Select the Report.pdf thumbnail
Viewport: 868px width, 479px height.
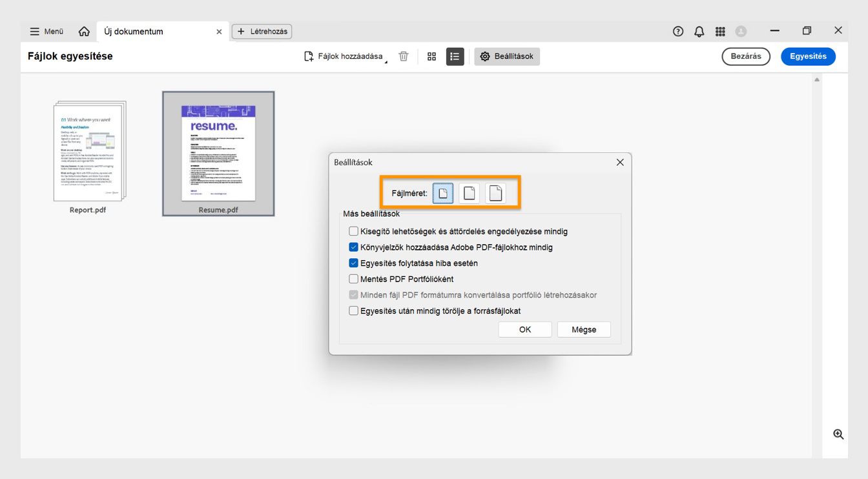click(89, 151)
